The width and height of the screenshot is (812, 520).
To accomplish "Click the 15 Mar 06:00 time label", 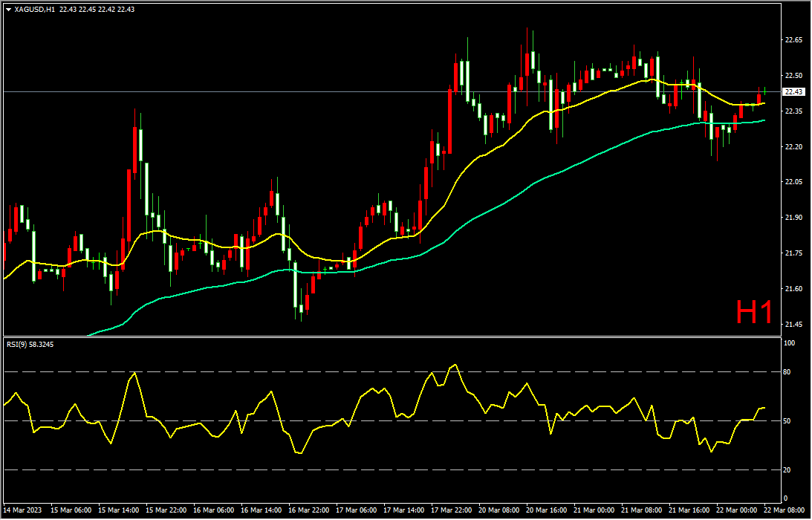I will pos(71,510).
